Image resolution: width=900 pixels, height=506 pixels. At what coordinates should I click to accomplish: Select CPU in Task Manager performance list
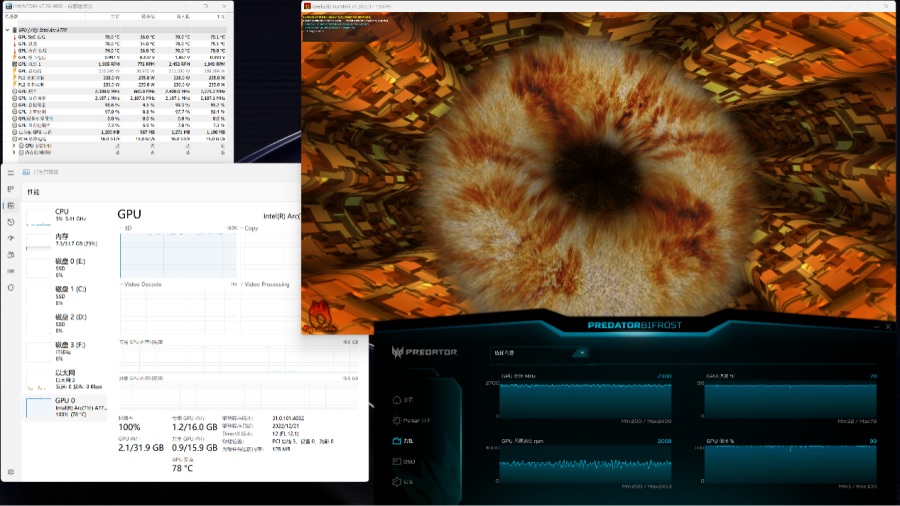point(65,215)
